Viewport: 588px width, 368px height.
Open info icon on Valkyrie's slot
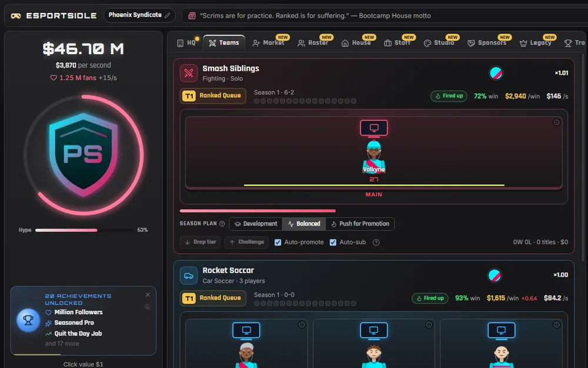pos(556,122)
